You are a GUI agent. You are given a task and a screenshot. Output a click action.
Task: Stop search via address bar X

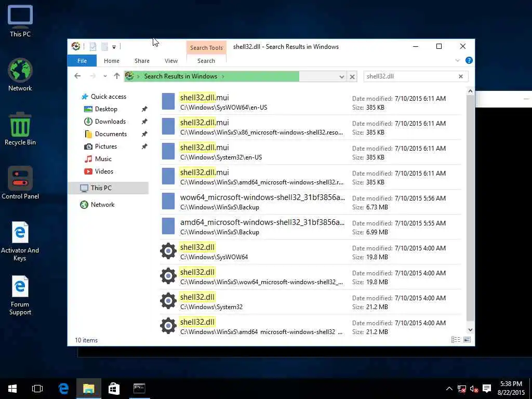[x=352, y=77]
